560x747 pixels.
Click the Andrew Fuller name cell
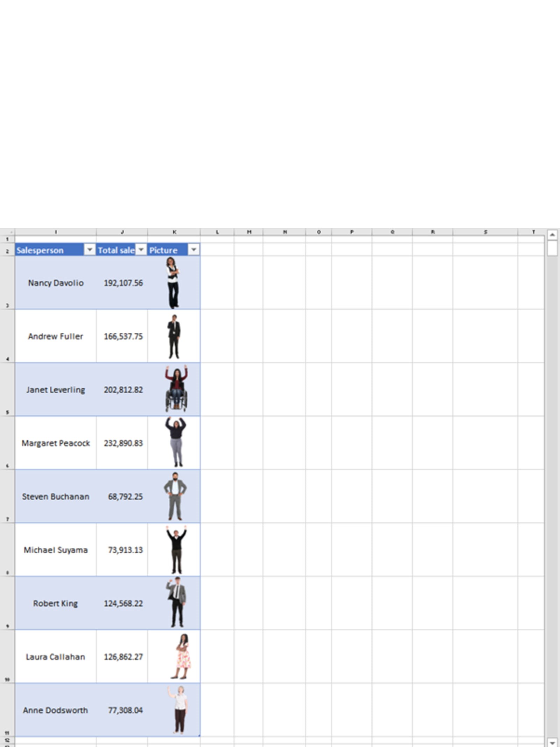pyautogui.click(x=55, y=336)
